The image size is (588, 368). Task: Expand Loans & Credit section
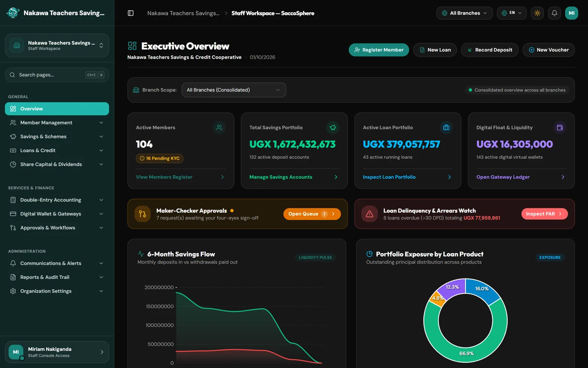pos(57,150)
